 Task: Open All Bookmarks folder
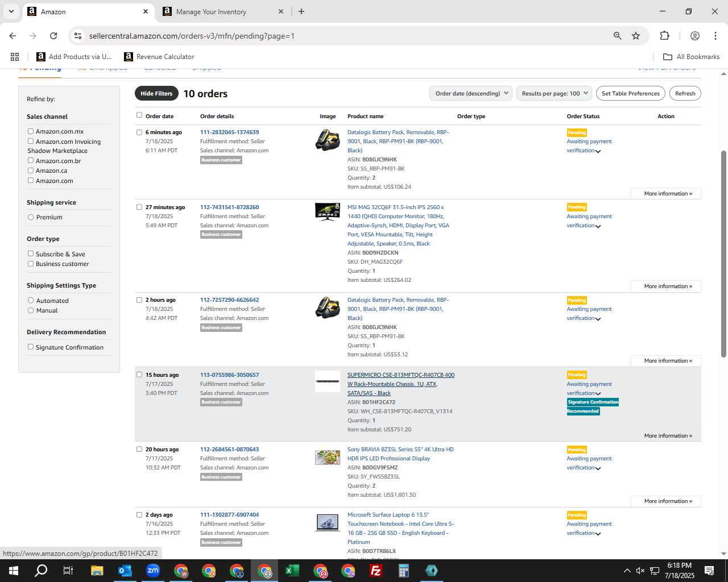692,57
